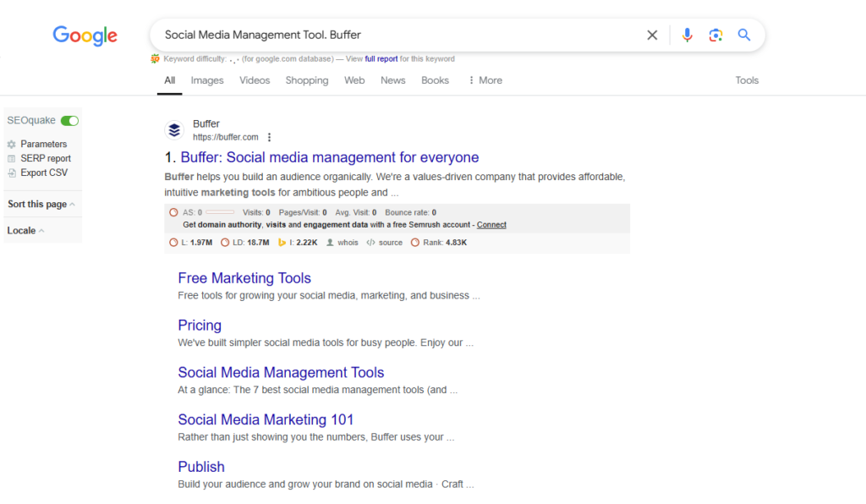The height and width of the screenshot is (504, 866).
Task: Go to the Google logo home
Action: (x=85, y=36)
